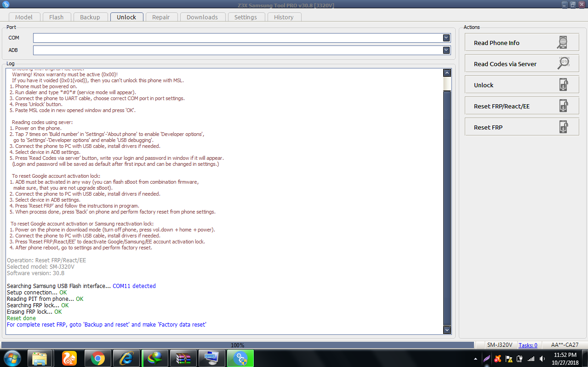
Task: Click the network signal tray icon
Action: pyautogui.click(x=531, y=359)
